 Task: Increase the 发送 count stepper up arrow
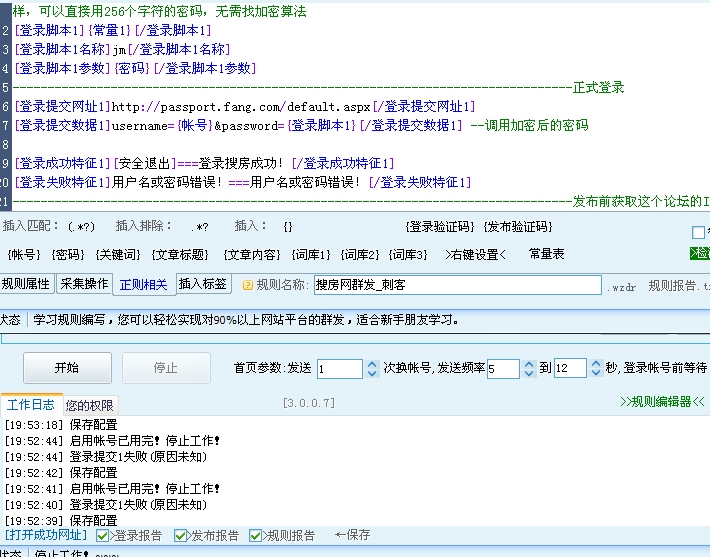click(372, 364)
